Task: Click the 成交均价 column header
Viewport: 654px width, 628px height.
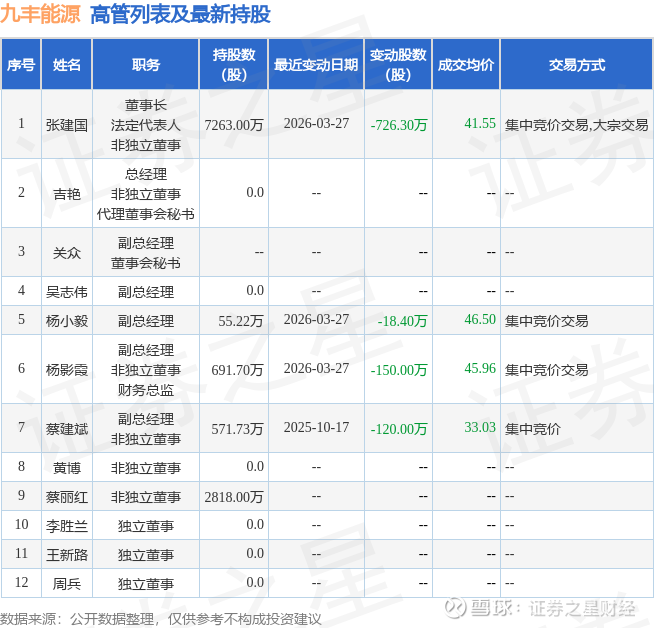Action: pyautogui.click(x=466, y=65)
